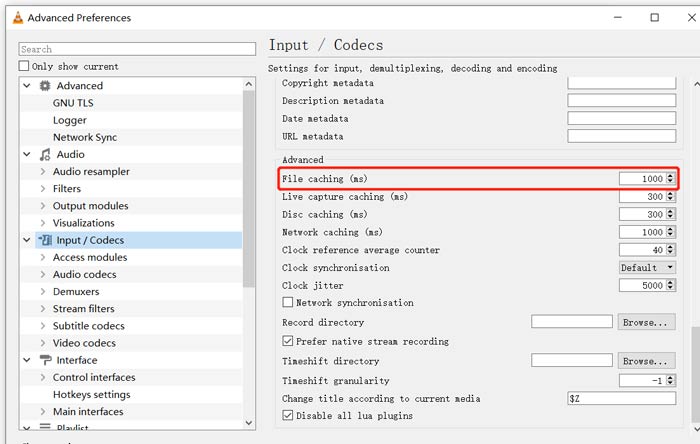Enable Only show current checkbox

(24, 66)
